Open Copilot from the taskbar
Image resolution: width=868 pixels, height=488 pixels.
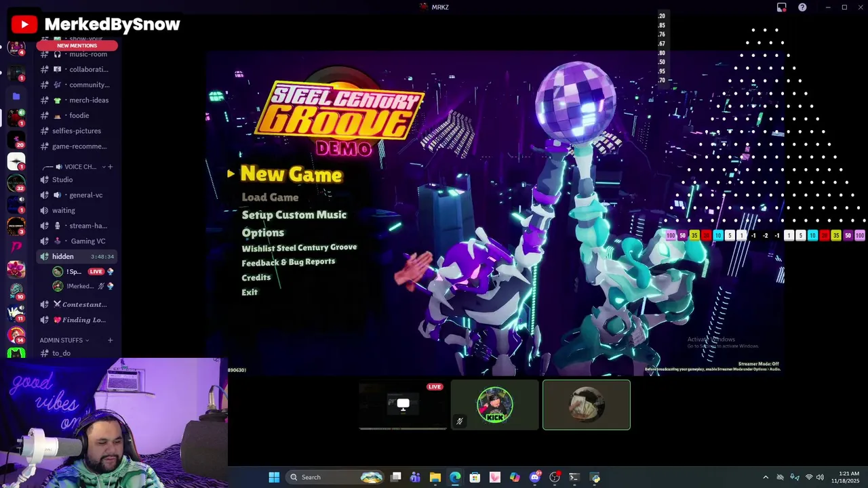click(515, 477)
